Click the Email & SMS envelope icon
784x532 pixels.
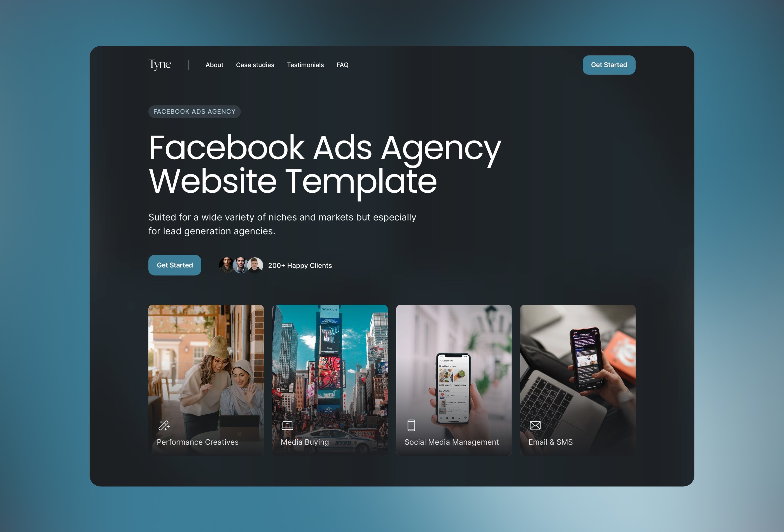pos(535,425)
